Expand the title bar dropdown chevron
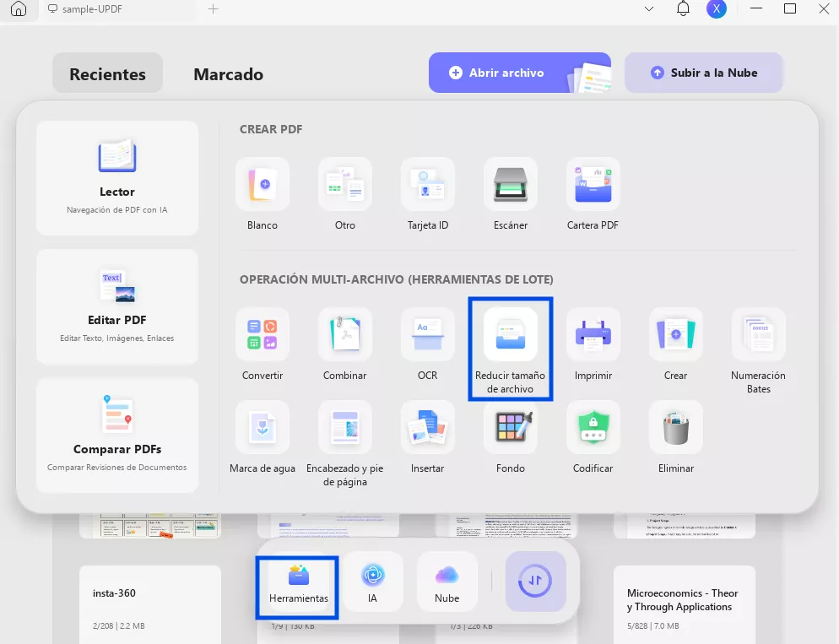 point(649,9)
